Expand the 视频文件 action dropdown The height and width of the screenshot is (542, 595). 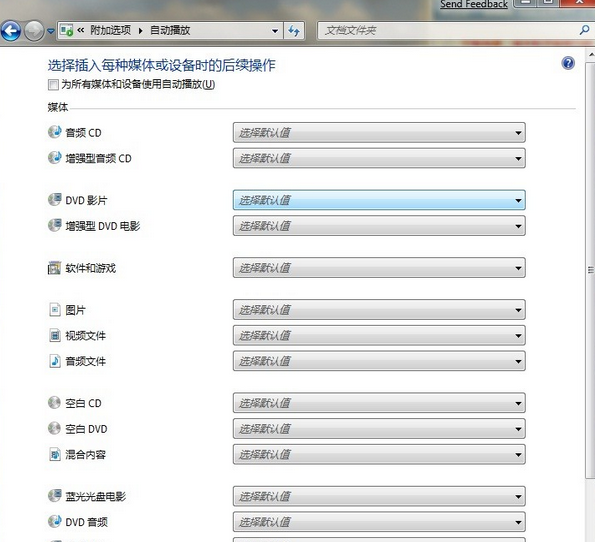pyautogui.click(x=379, y=336)
